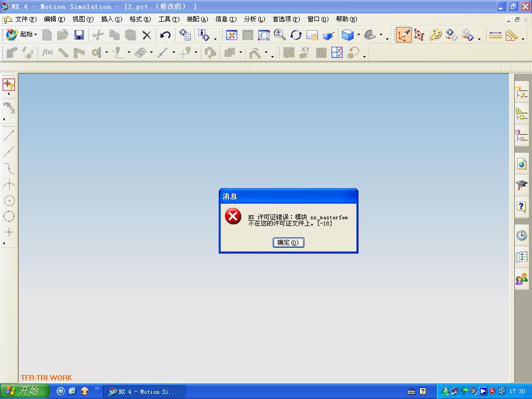
Task: Click the Delete X icon
Action: pos(147,35)
